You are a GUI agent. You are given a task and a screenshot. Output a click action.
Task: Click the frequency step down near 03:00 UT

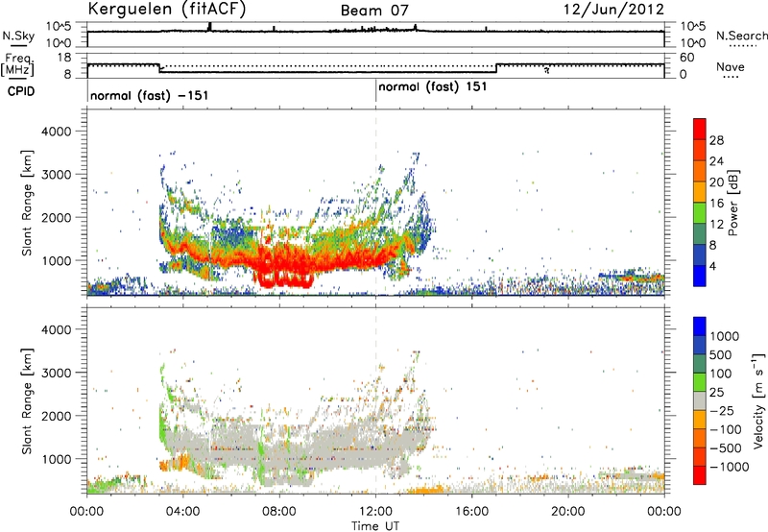coord(159,68)
